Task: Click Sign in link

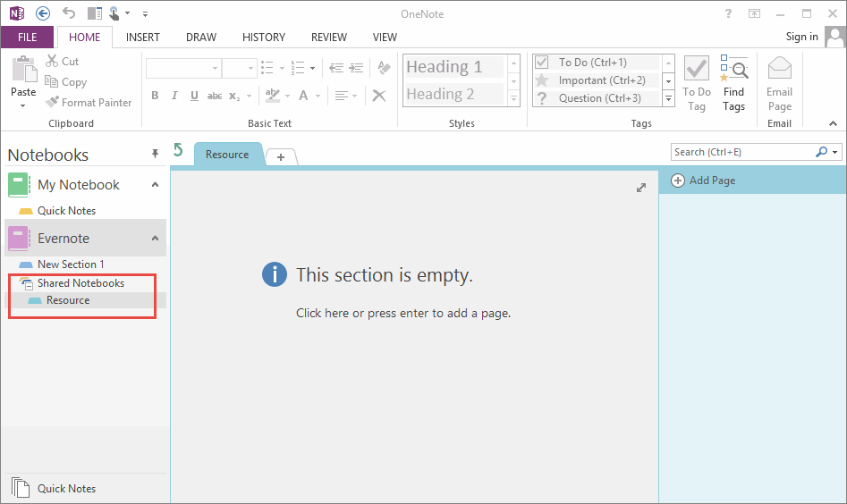Action: pos(801,36)
